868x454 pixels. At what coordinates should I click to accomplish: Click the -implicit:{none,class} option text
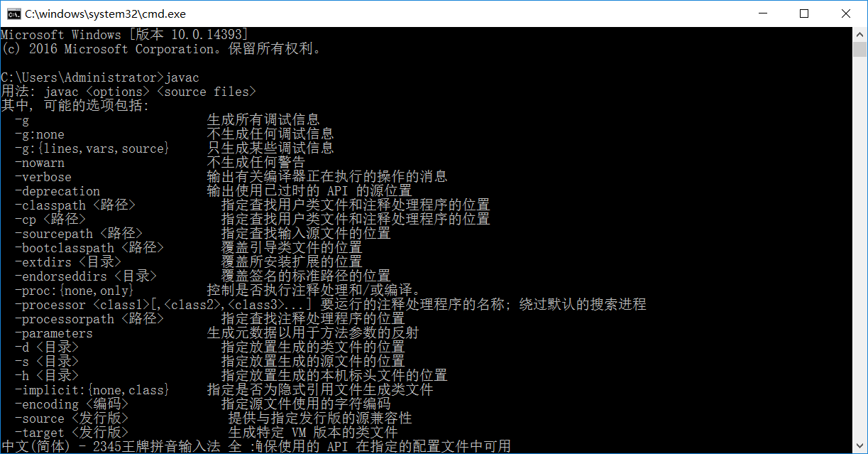point(92,390)
